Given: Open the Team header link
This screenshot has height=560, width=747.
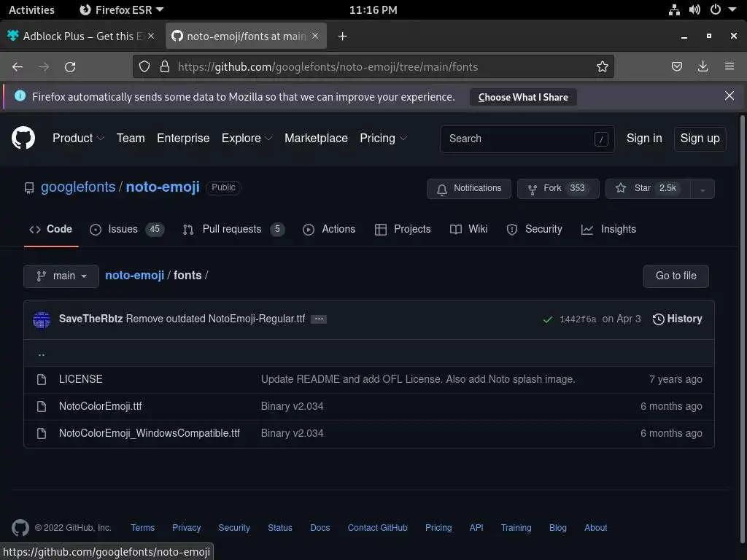Looking at the screenshot, I should (131, 138).
